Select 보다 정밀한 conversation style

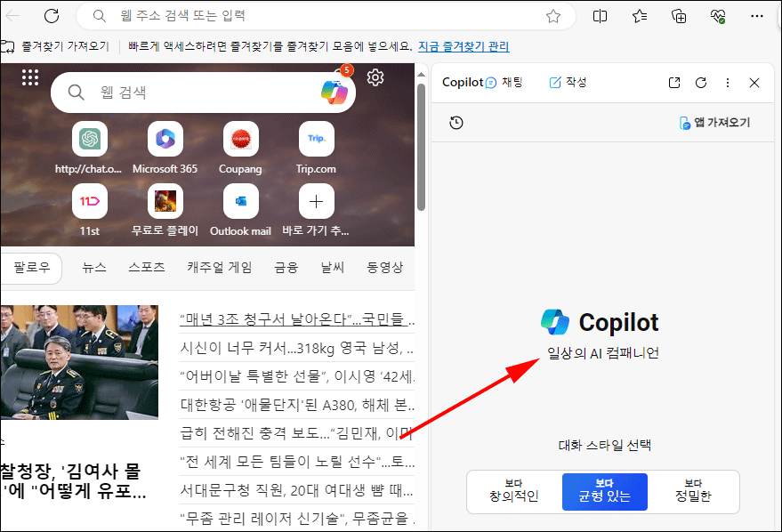click(693, 492)
